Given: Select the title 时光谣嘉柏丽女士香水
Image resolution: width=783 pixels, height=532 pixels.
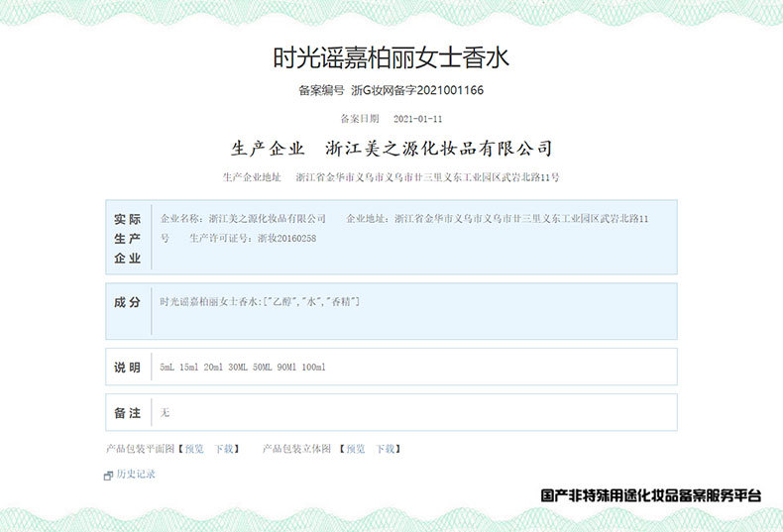Looking at the screenshot, I should click(391, 57).
